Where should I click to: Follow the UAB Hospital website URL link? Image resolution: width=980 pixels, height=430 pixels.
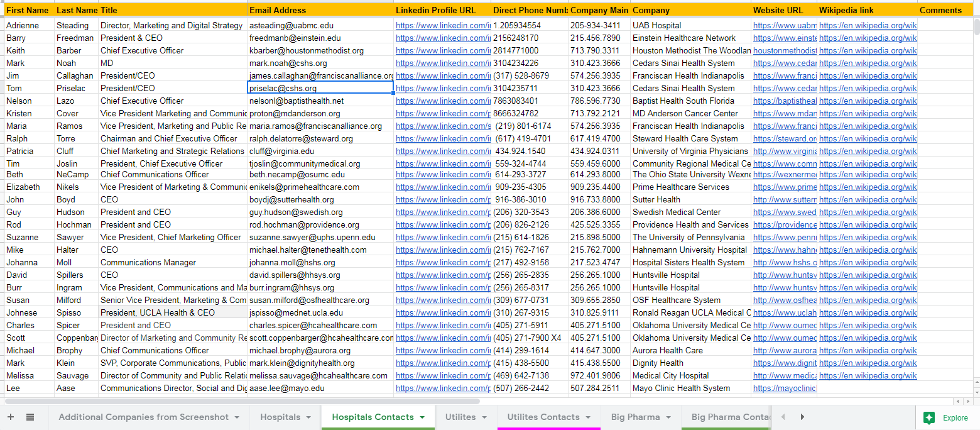point(785,25)
